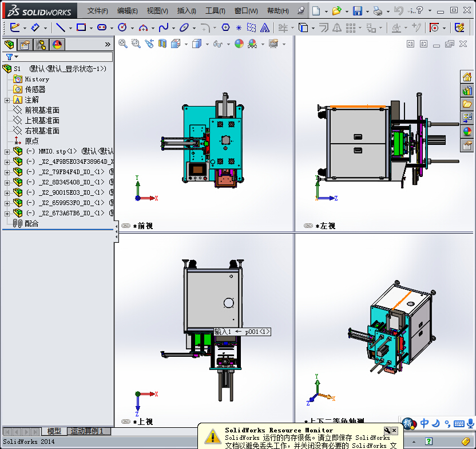
Task: Click History item in feature tree
Action: [x=37, y=79]
